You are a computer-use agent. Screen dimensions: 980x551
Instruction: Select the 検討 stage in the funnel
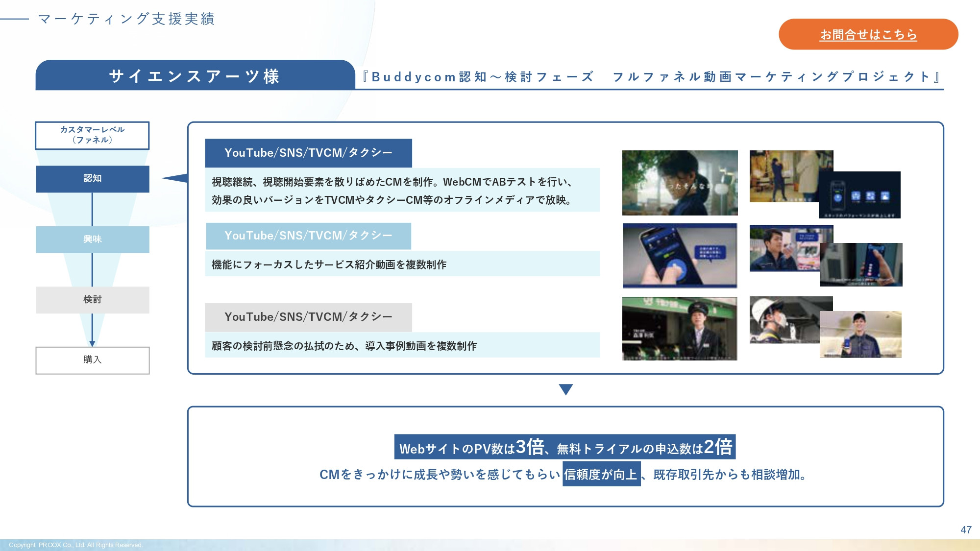92,300
